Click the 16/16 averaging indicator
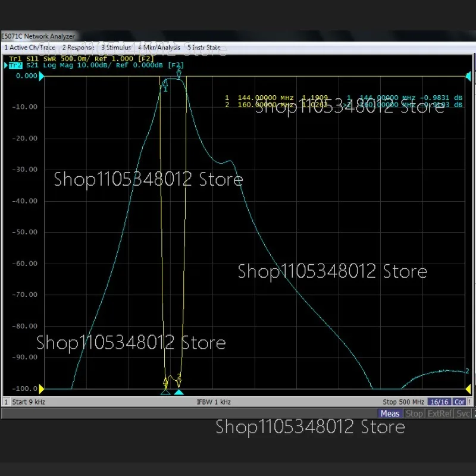This screenshot has height=476, width=476. (439, 402)
